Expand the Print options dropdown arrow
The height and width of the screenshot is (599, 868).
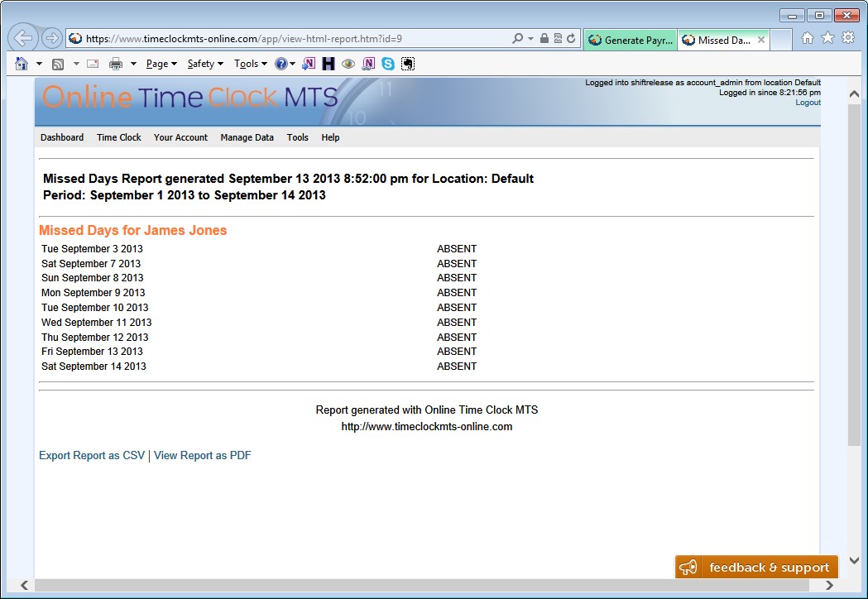[x=133, y=64]
